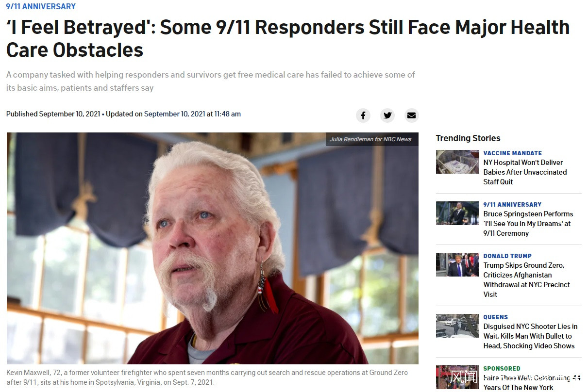Select the Queens tag

495,317
